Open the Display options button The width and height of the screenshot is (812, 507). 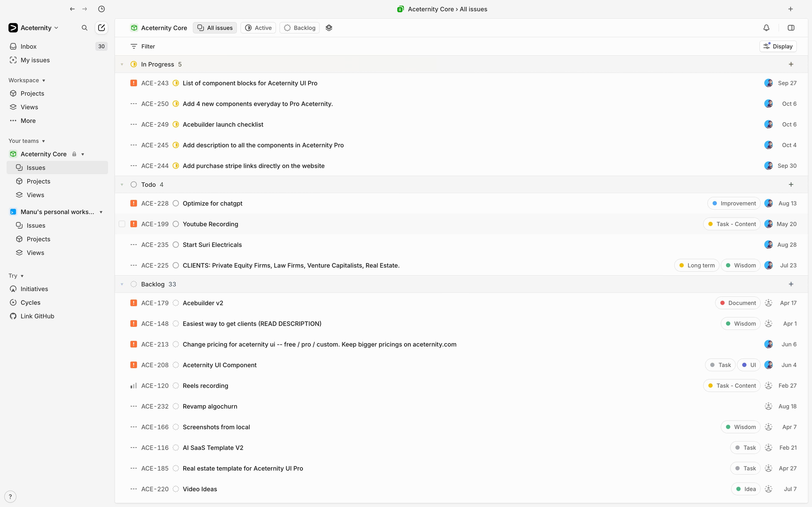(778, 46)
